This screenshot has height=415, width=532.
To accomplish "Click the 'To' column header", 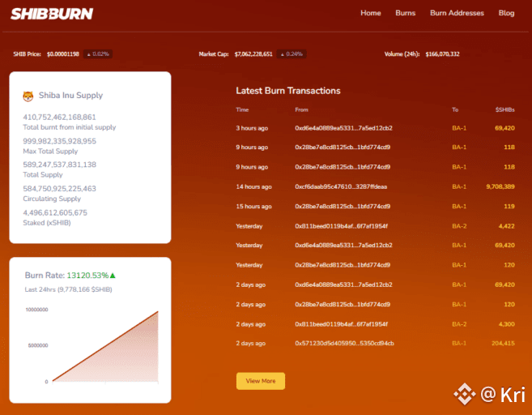I will pos(455,109).
